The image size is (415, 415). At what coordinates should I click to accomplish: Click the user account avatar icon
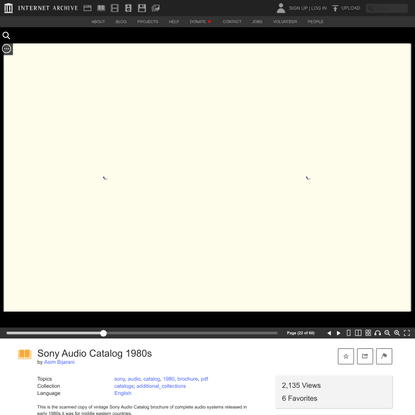281,8
